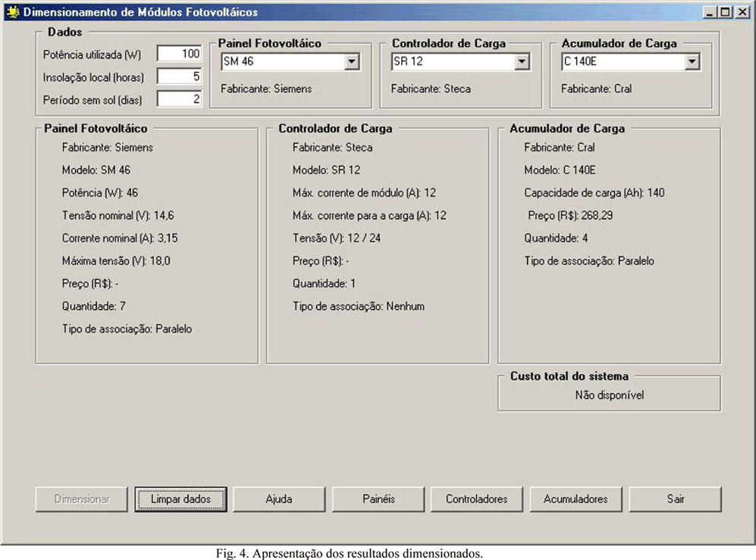Open the Acumulador de Carga combo box
The width and height of the screenshot is (756, 560).
click(x=692, y=62)
